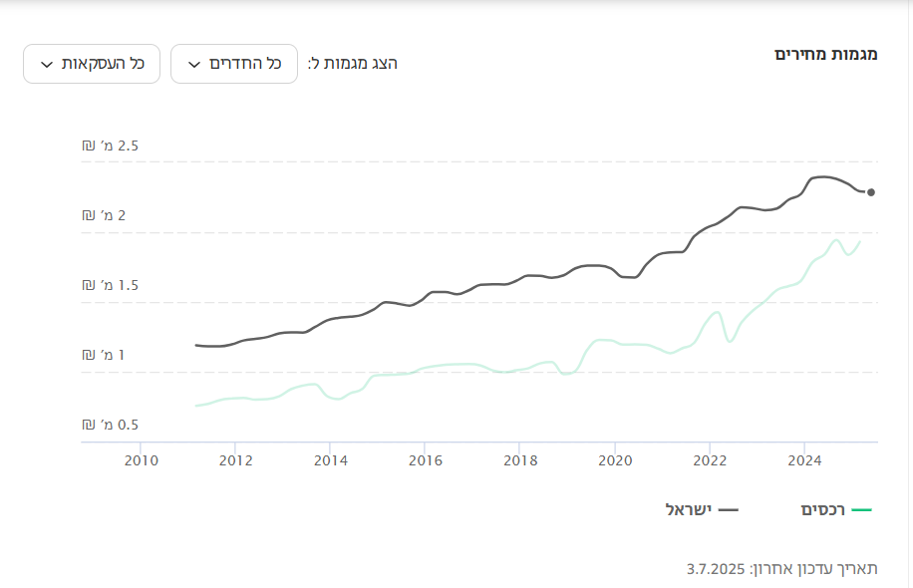This screenshot has width=913, height=588.
Task: Toggle the ישראל series legend label
Action: pyautogui.click(x=688, y=510)
